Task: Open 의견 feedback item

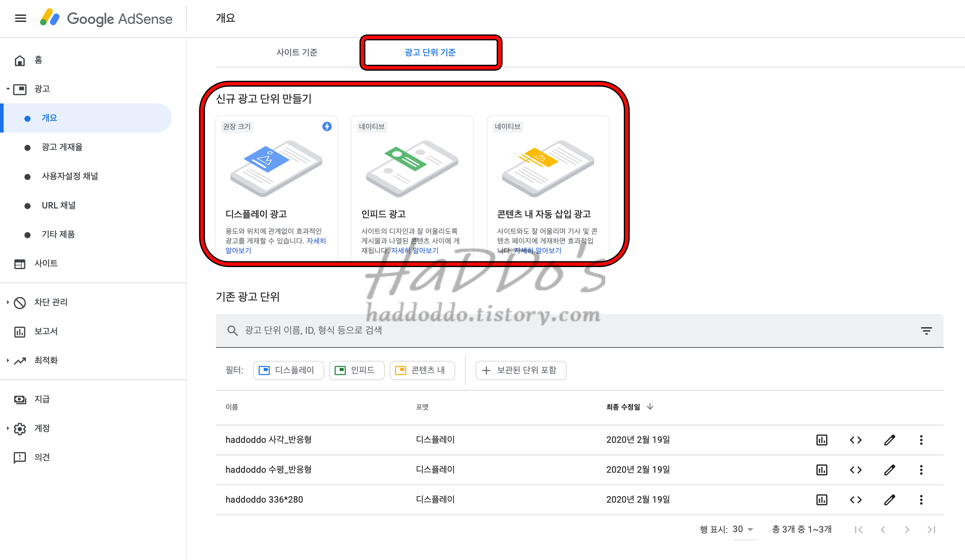Action: point(32,457)
